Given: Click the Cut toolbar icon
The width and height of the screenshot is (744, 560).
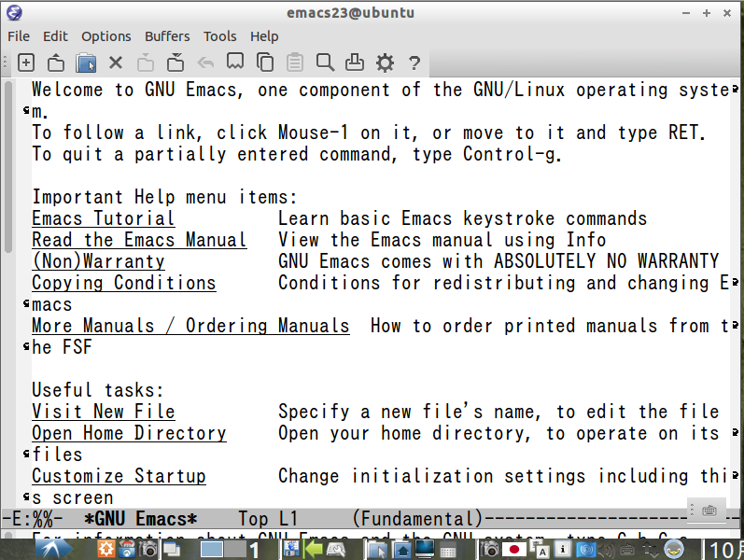Looking at the screenshot, I should pyautogui.click(x=235, y=62).
